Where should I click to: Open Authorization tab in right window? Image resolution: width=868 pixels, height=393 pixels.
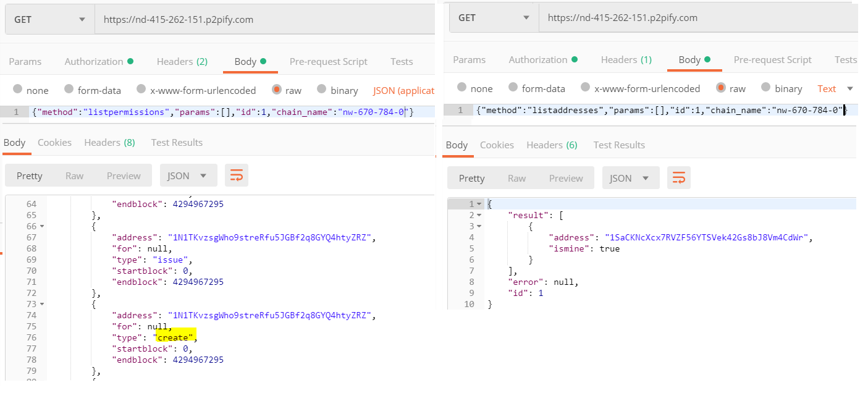tap(543, 59)
